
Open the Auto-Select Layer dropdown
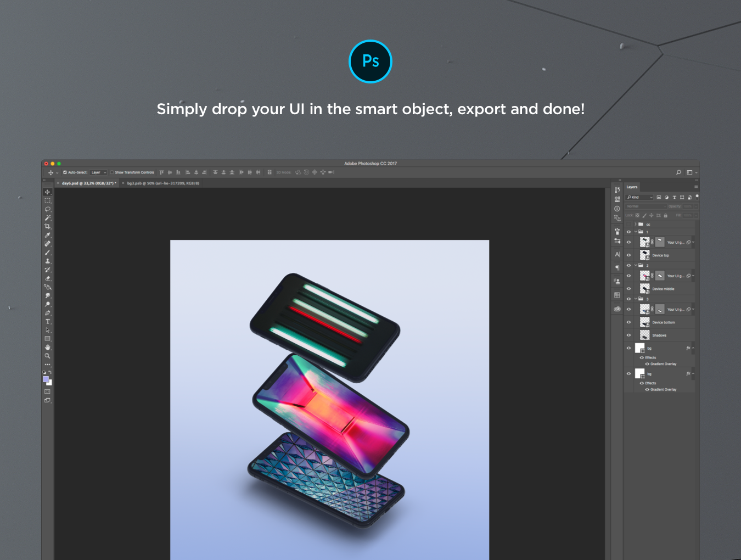pos(99,172)
